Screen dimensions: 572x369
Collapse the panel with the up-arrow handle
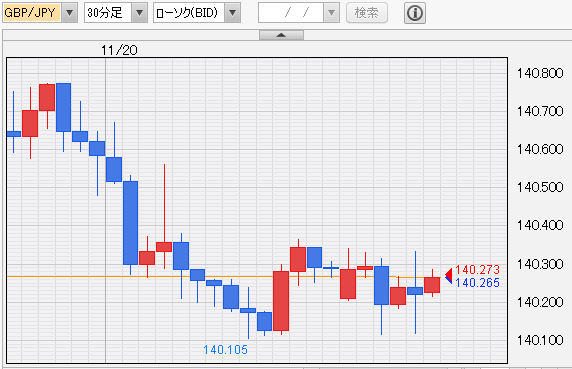(281, 35)
